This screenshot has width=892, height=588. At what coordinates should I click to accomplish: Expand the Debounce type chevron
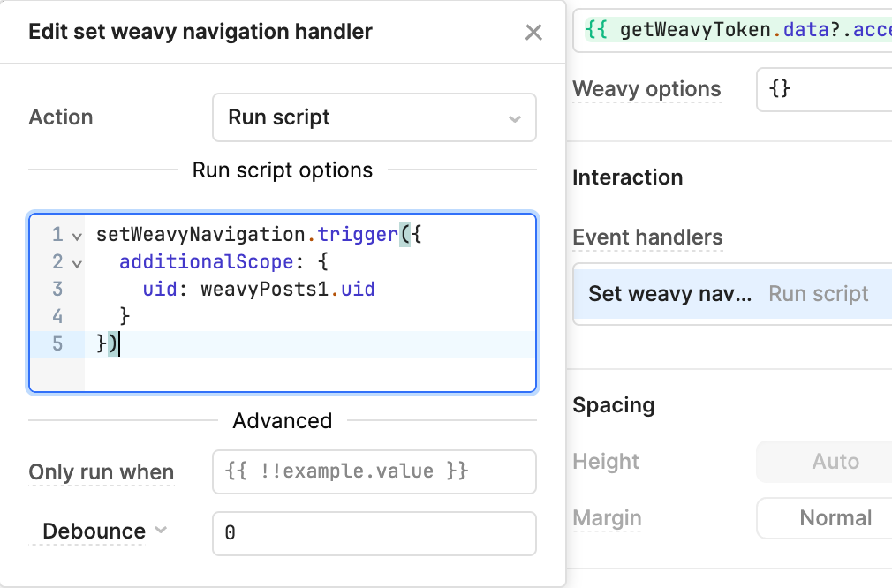(161, 531)
